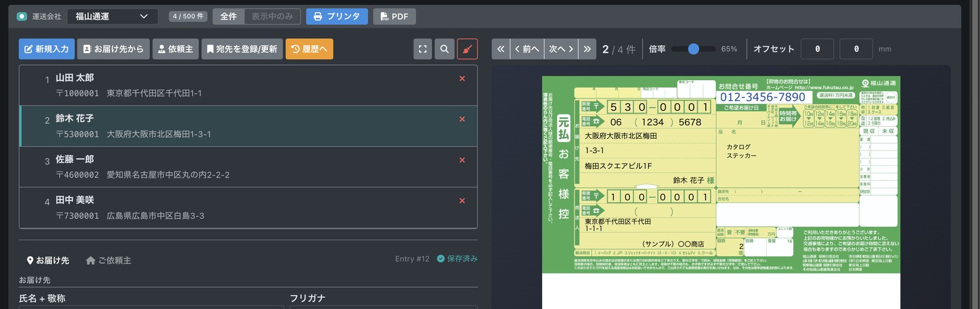This screenshot has width=980, height=309.
Task: Click address 大阪府大阪市北区梅田1-3-1
Action: point(159,134)
